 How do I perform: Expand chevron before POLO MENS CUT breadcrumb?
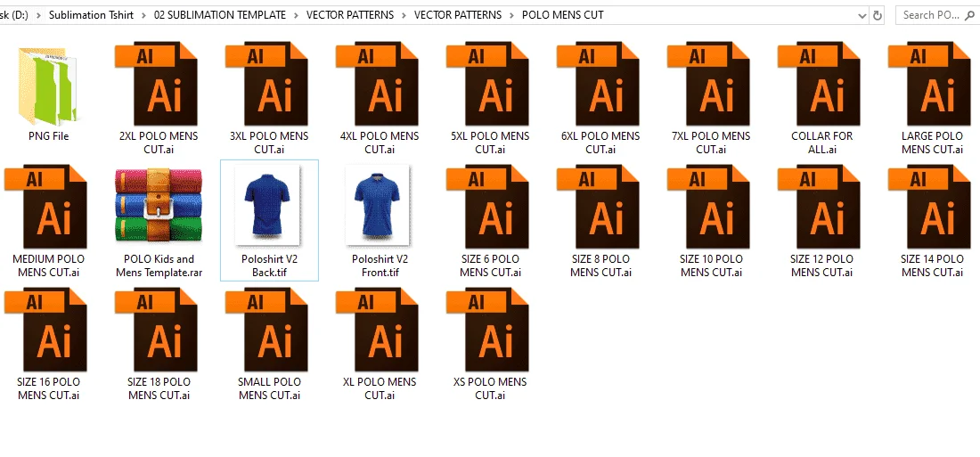click(512, 15)
